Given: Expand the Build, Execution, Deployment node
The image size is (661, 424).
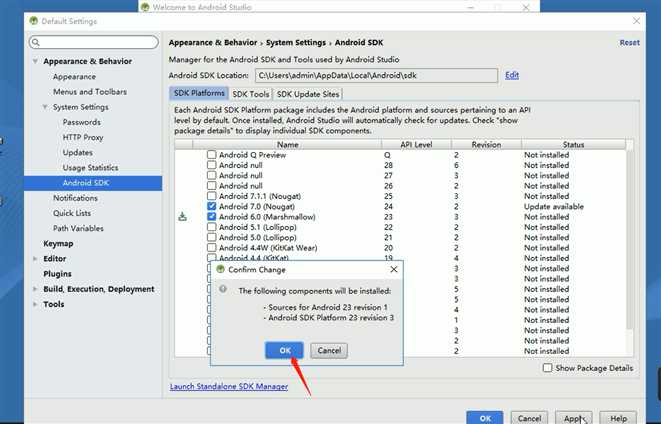Looking at the screenshot, I should pyautogui.click(x=35, y=289).
